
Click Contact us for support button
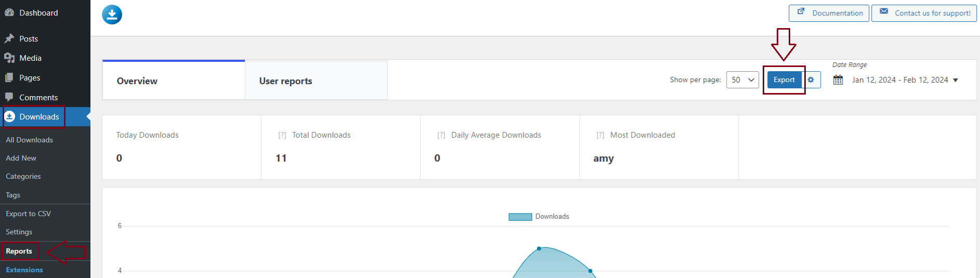tap(924, 13)
